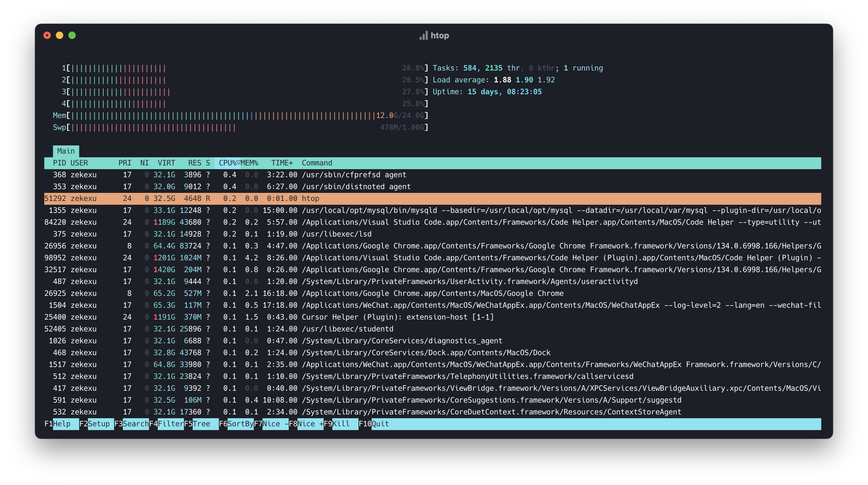Select process with PID 32517

coord(433,269)
